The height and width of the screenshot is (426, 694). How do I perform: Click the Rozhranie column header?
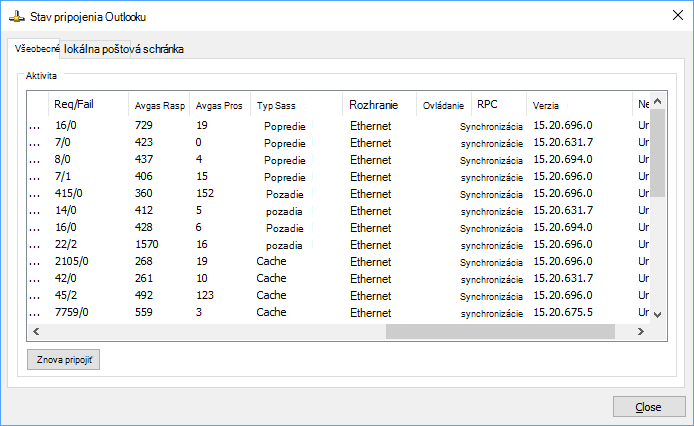(379, 105)
